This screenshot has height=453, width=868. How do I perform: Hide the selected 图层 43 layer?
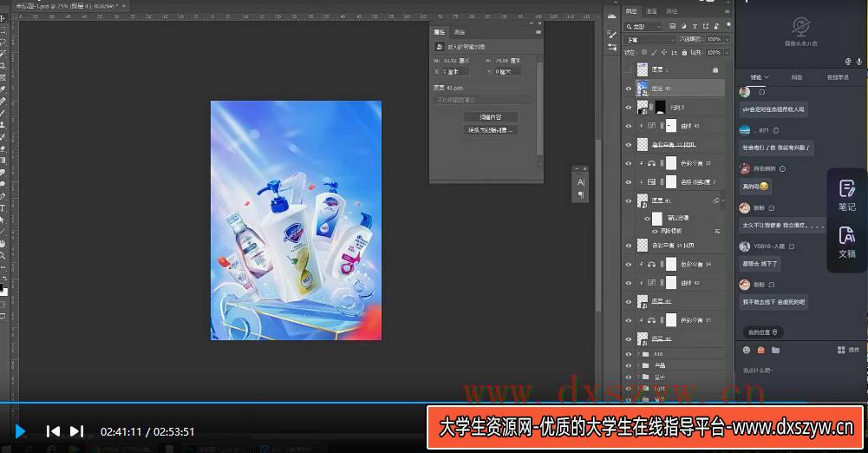coord(629,89)
